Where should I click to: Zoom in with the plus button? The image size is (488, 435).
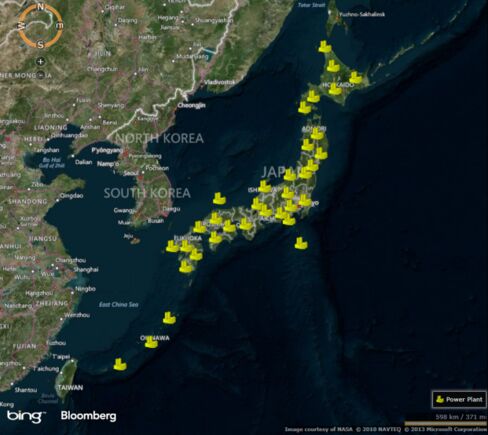41,61
